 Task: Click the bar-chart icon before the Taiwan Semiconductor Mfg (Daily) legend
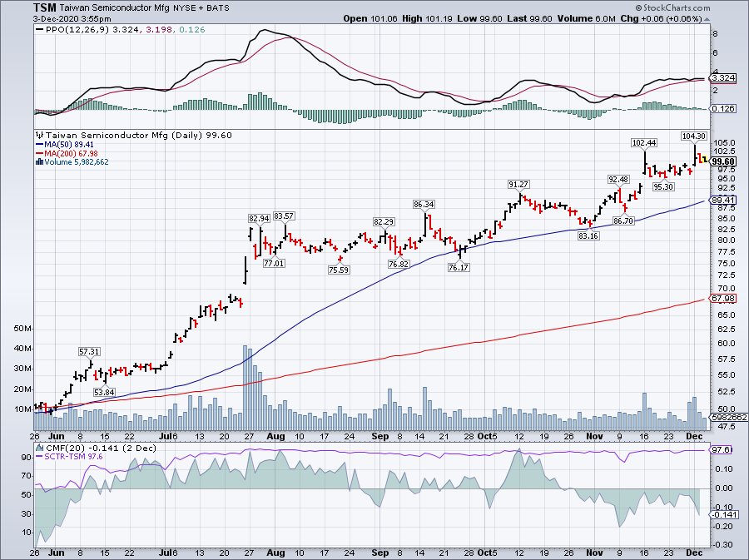pos(40,136)
